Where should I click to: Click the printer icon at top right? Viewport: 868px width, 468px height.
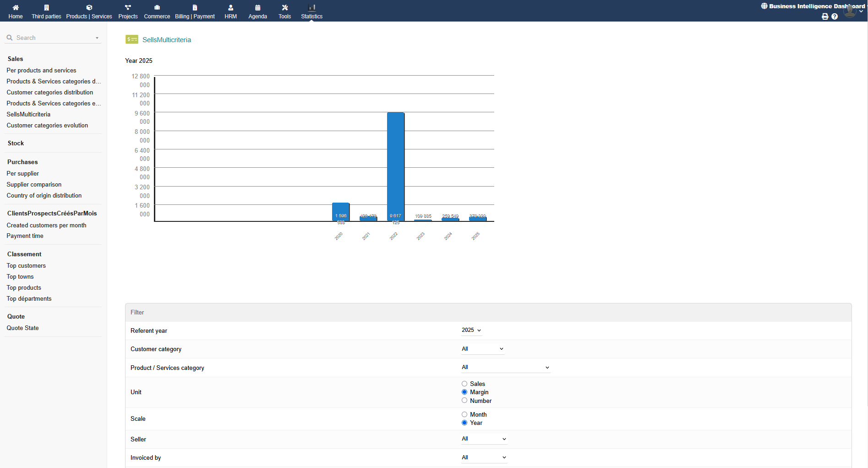pos(825,17)
